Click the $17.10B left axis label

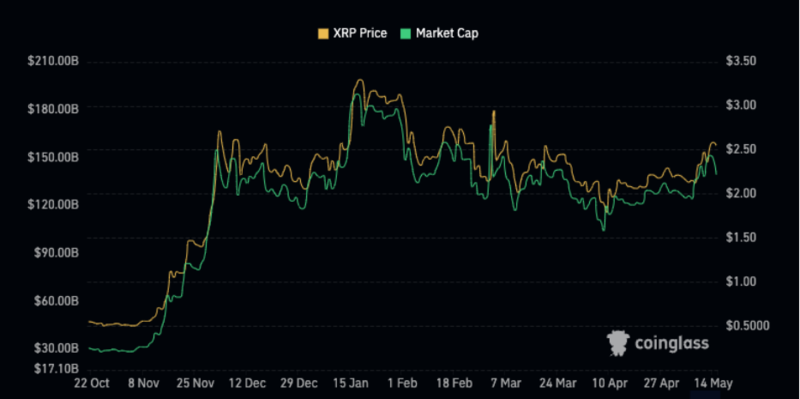click(57, 368)
